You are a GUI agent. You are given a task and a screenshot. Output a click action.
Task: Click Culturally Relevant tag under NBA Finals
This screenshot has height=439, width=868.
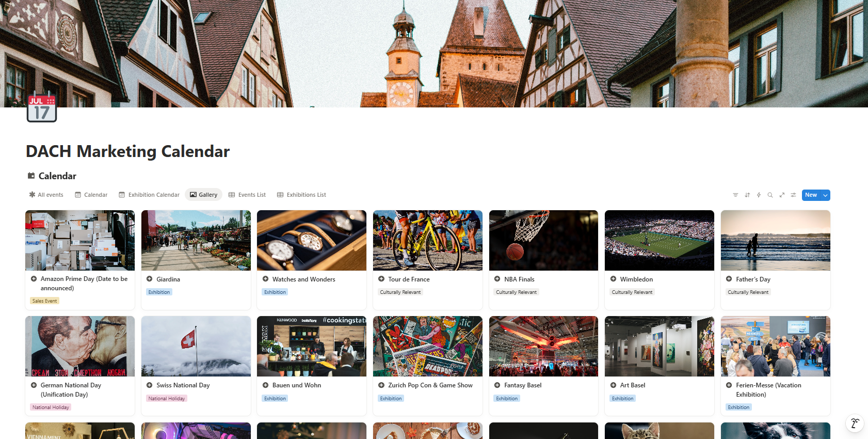point(516,292)
